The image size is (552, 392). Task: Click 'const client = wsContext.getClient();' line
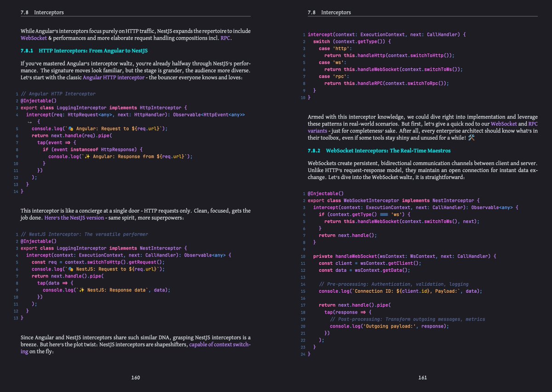click(370, 263)
